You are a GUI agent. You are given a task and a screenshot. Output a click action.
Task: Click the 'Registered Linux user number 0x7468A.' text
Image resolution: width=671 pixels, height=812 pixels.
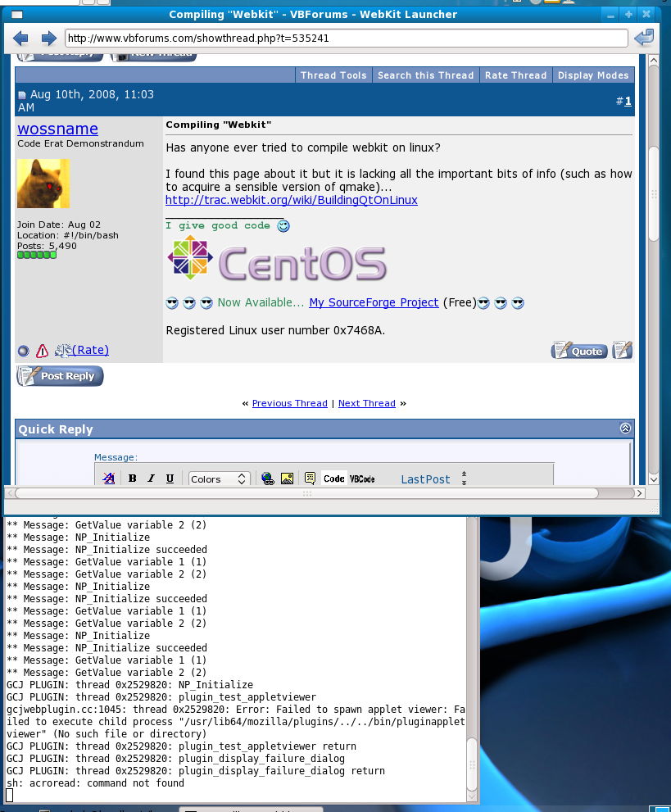click(x=275, y=330)
